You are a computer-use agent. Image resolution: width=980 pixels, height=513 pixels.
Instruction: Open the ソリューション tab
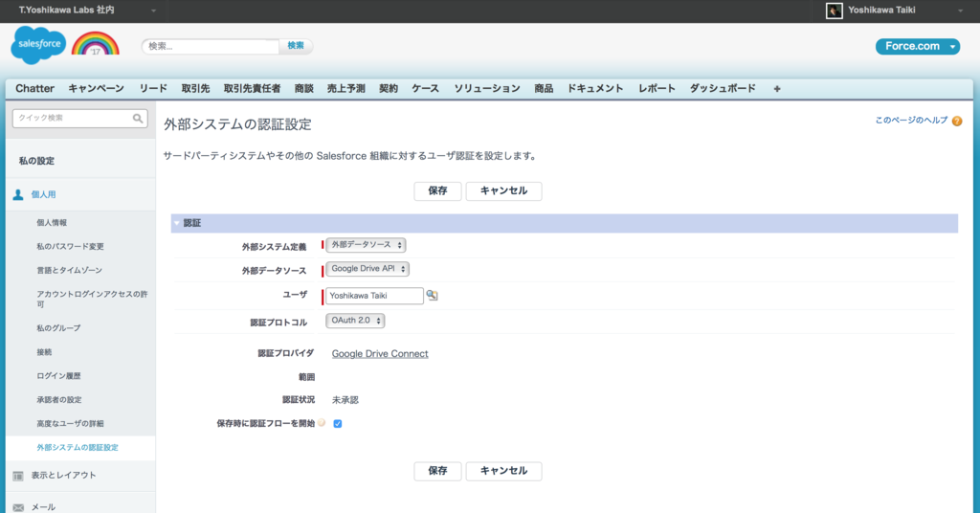487,89
